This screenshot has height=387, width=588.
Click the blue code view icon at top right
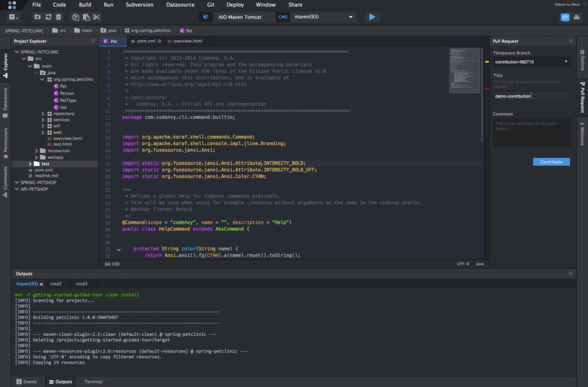[565, 17]
